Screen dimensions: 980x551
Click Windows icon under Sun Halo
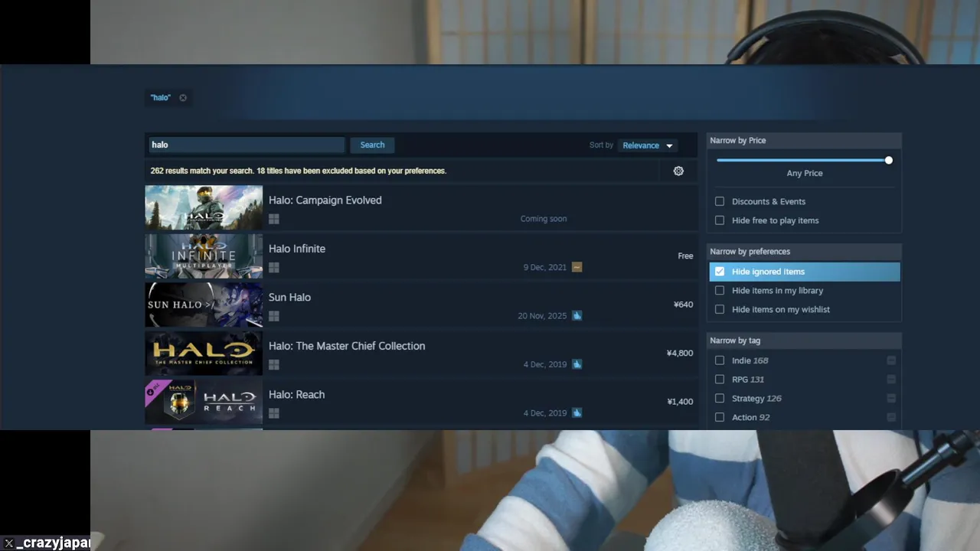pyautogui.click(x=274, y=316)
